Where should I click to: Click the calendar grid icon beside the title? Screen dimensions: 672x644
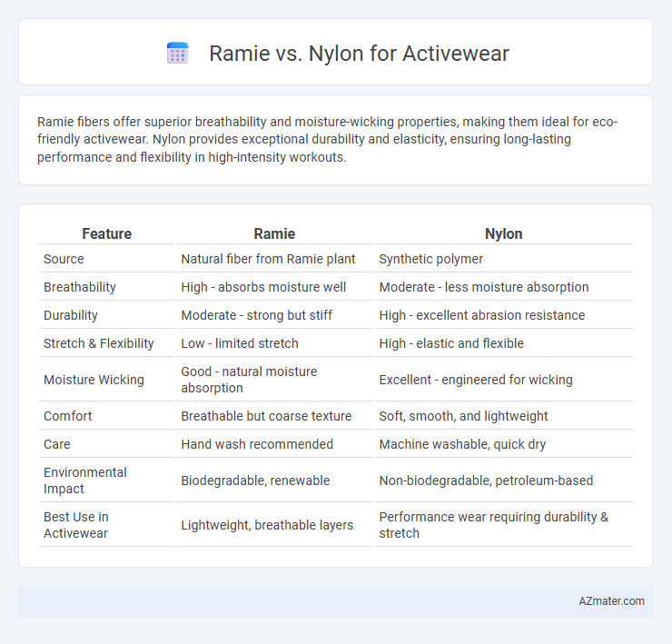tap(177, 54)
